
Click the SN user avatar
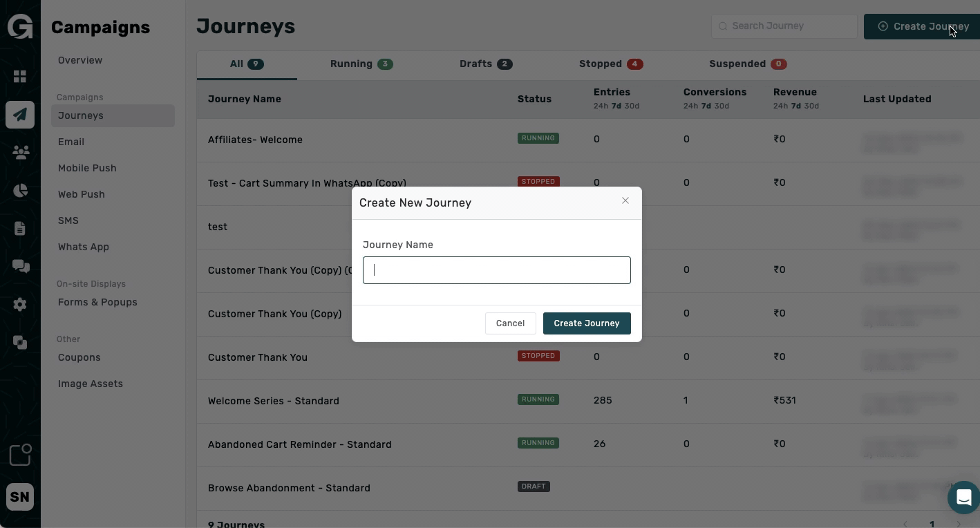[x=20, y=497]
